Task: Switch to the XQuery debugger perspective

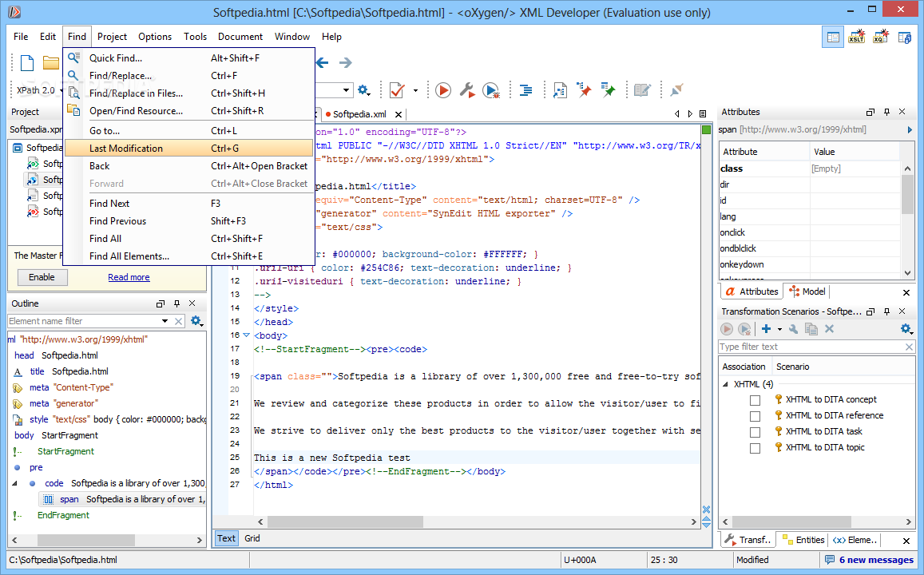Action: (880, 37)
